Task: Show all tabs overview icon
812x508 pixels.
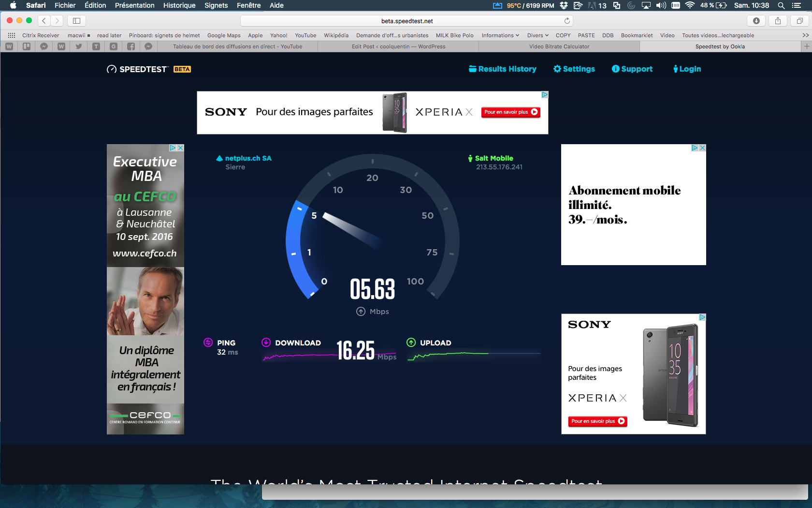Action: [x=799, y=21]
